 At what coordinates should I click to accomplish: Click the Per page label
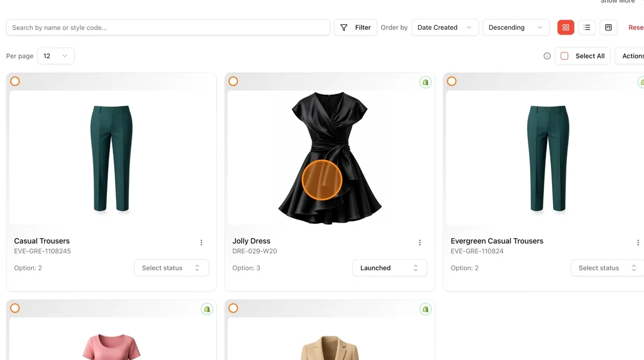[x=20, y=56]
